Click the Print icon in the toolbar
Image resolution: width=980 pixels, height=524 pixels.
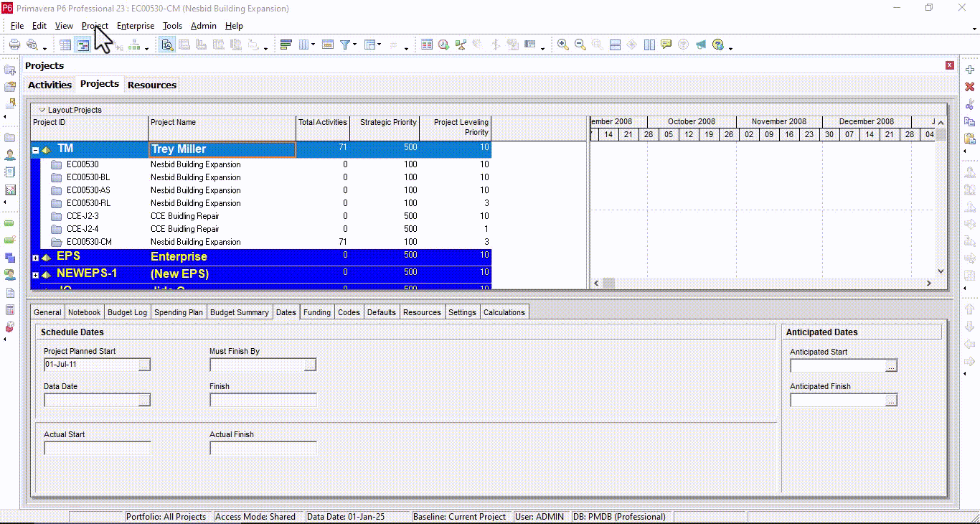(14, 45)
